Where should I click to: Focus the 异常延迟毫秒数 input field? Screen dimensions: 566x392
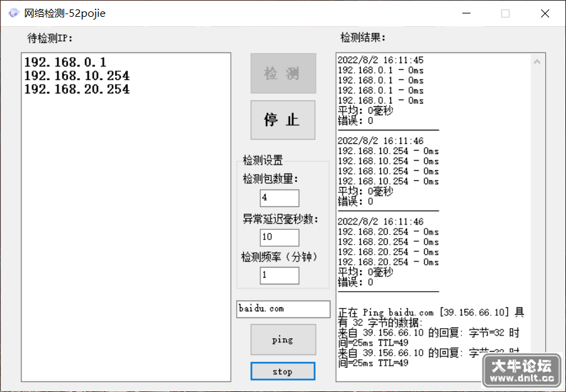pyautogui.click(x=279, y=237)
